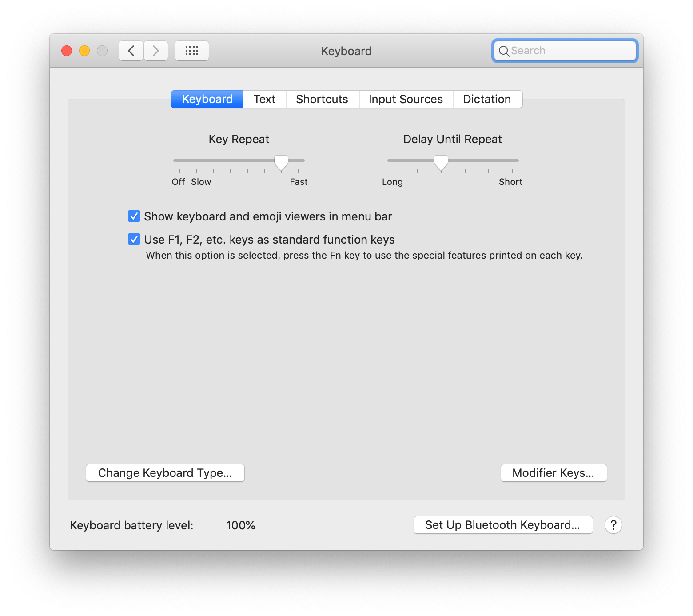Switch to the Text tab

coord(264,99)
